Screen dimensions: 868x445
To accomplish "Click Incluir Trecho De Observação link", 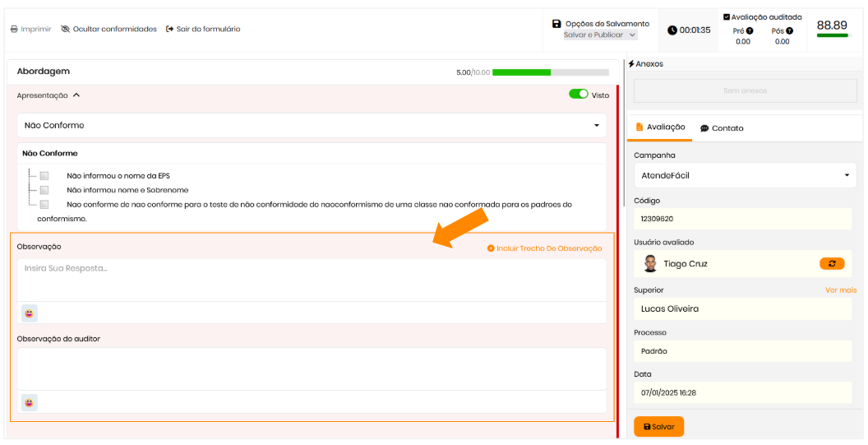I will pyautogui.click(x=544, y=248).
